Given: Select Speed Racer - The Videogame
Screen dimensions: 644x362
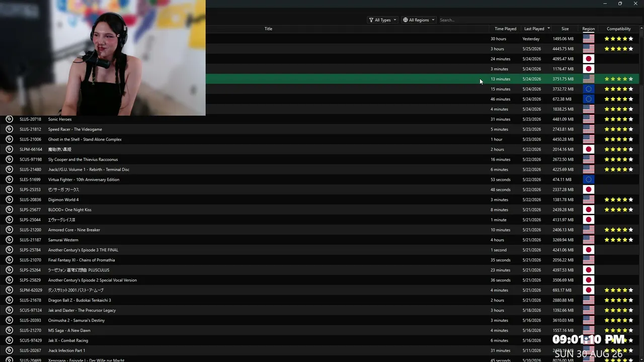Looking at the screenshot, I should [x=75, y=129].
